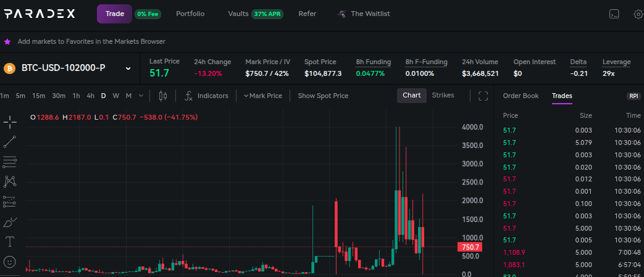Select the brush drawing tool
Screen dimensions: 644x277
click(x=10, y=221)
